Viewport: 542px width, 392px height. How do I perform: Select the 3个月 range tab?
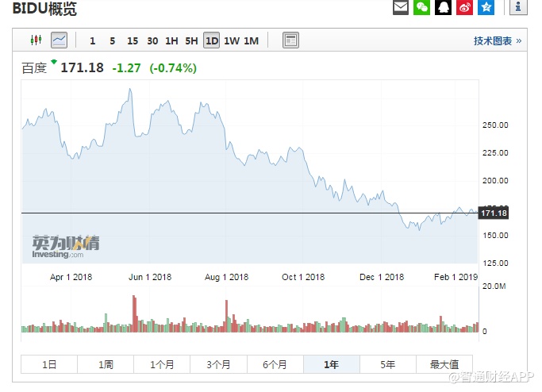[x=218, y=364]
